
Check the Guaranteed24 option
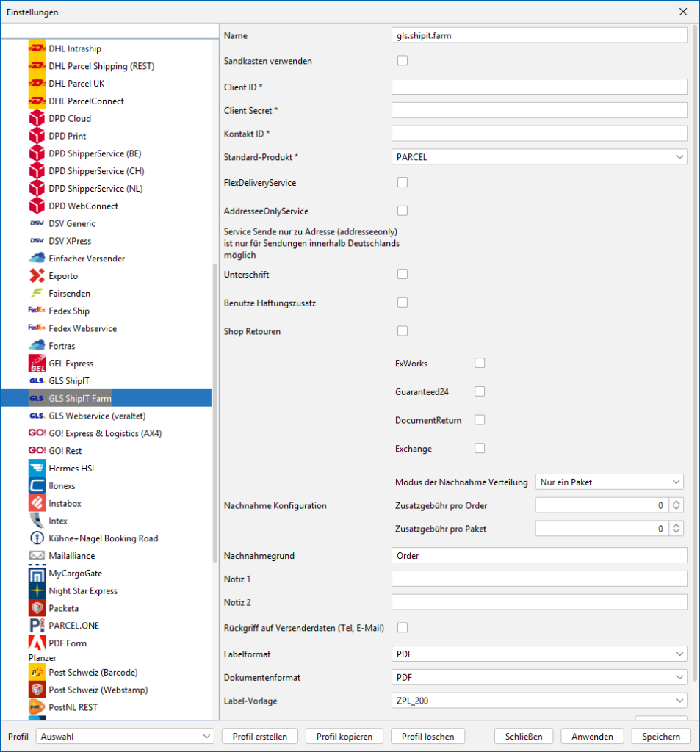(480, 392)
